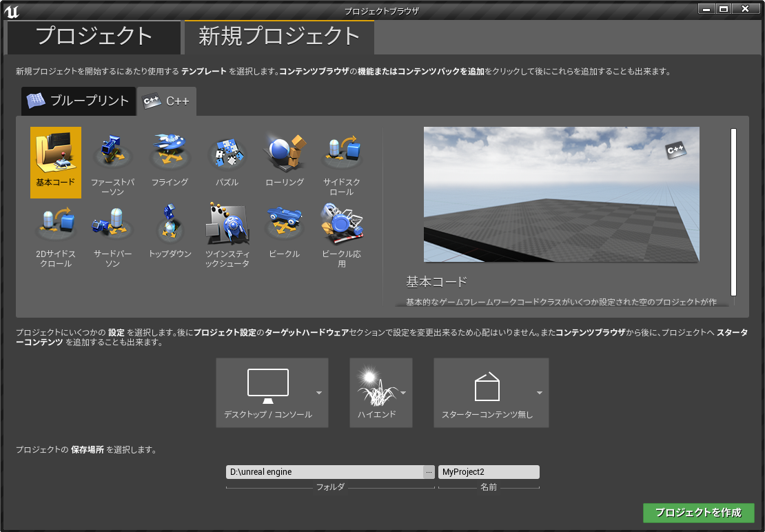Minimize the project browser window
This screenshot has height=532, width=765.
click(706, 9)
